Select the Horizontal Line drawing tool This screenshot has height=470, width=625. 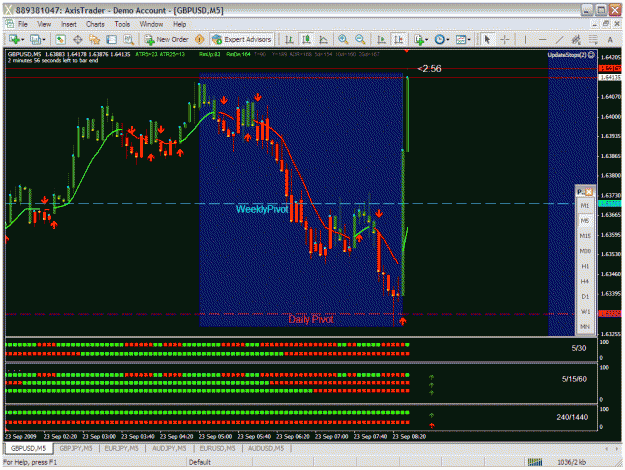(542, 39)
